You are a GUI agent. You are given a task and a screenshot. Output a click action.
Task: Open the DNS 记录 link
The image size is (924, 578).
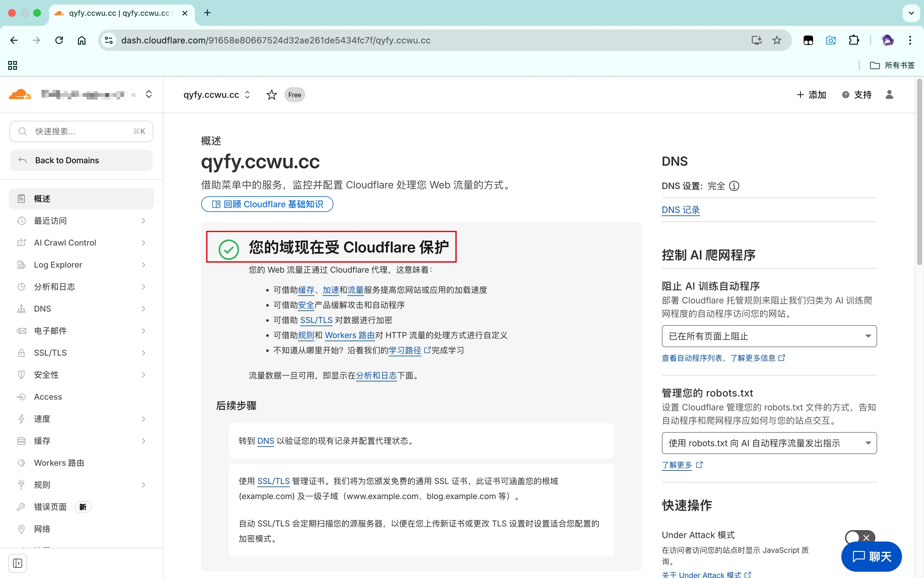[680, 210]
